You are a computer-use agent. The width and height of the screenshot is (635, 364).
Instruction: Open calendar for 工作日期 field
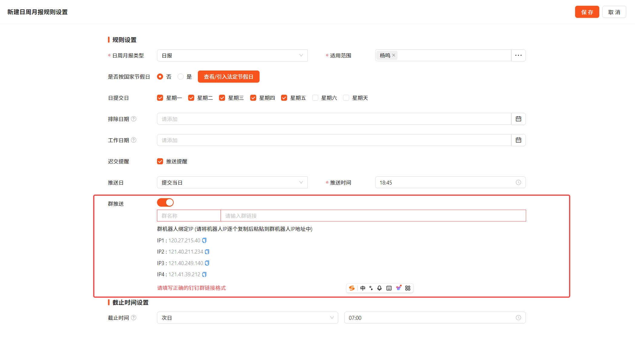[518, 140]
